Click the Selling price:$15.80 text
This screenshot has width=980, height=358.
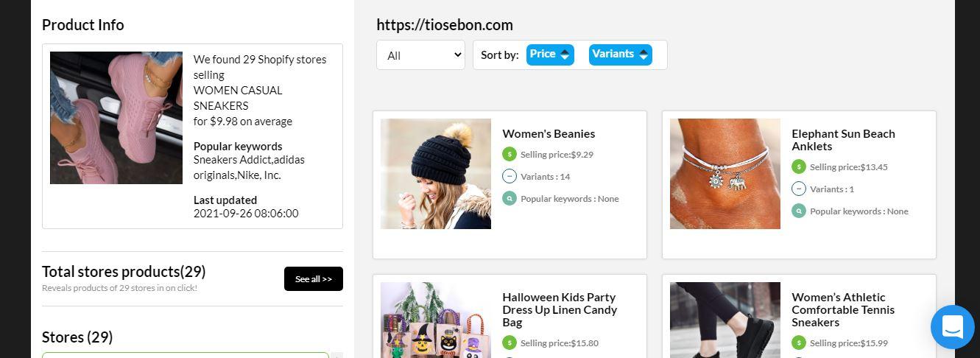coord(560,343)
